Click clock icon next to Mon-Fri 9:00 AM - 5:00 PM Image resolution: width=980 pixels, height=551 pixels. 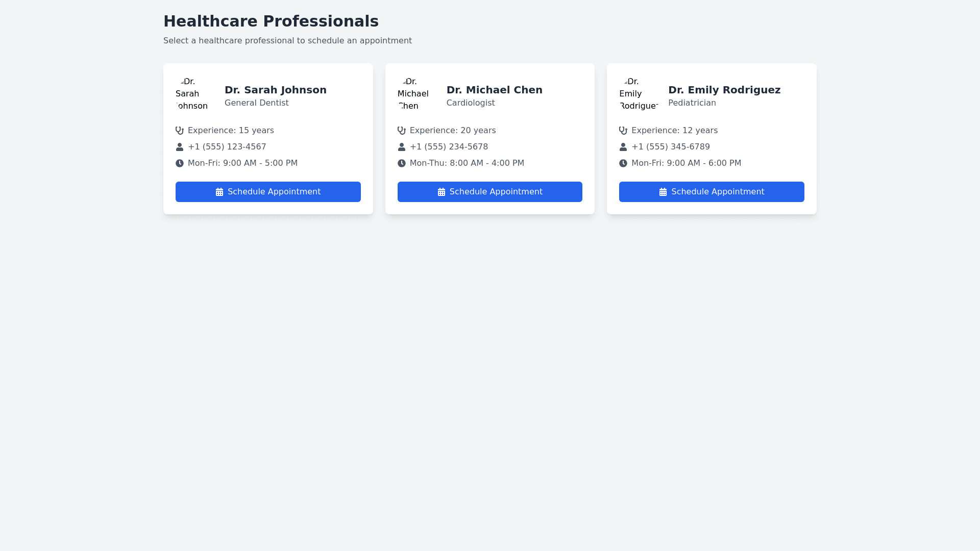180,163
